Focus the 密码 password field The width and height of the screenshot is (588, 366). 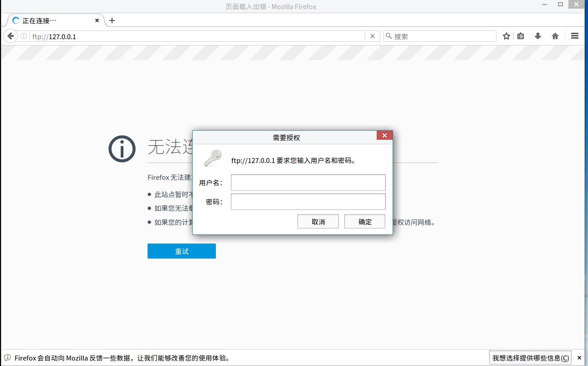[x=308, y=202]
